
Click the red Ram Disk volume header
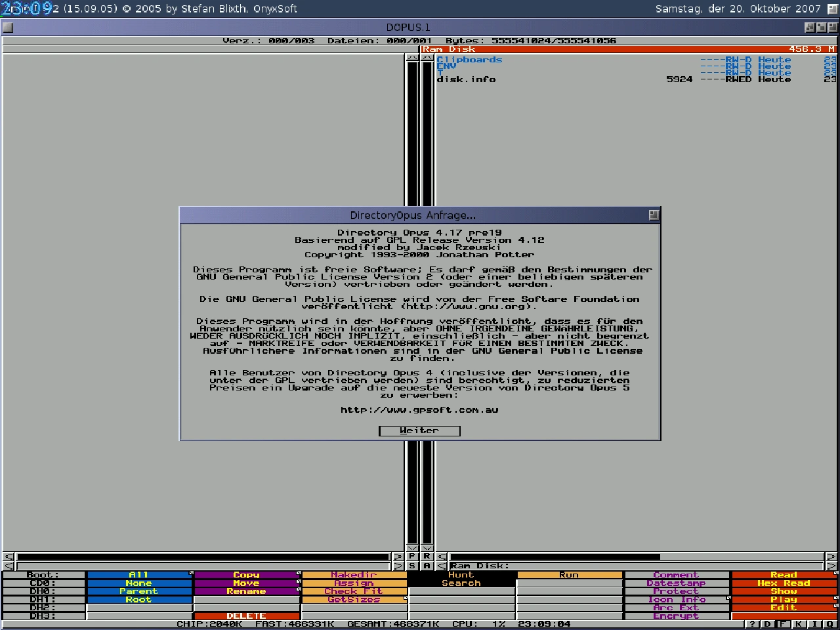pos(629,49)
